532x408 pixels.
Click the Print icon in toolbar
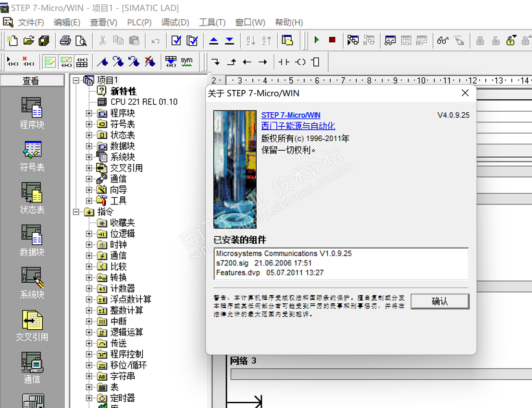pyautogui.click(x=65, y=41)
